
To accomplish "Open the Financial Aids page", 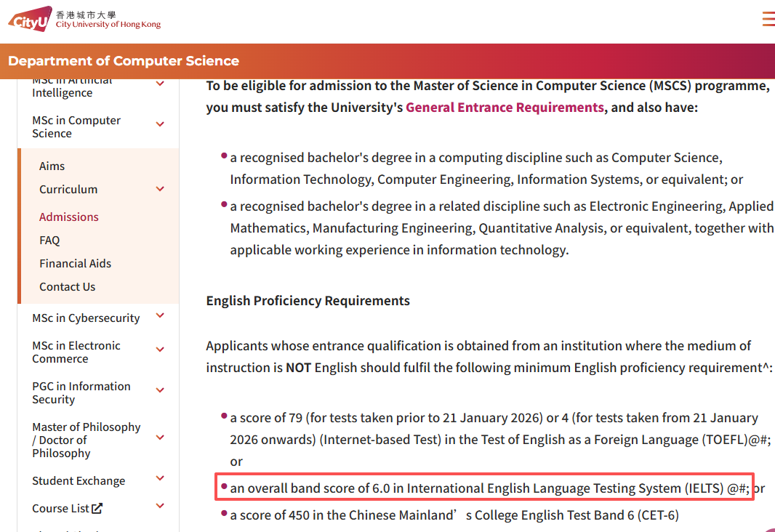I will pos(75,263).
